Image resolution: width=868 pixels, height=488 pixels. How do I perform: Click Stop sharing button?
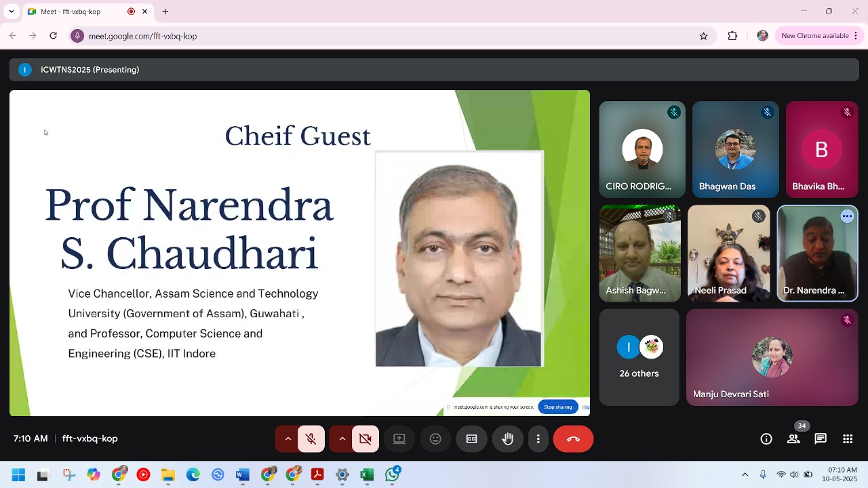click(x=558, y=407)
